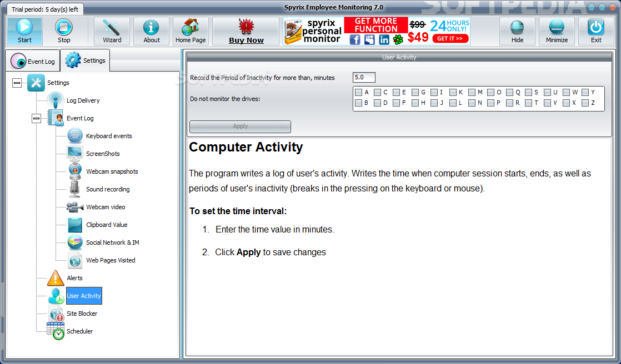Viewport: 621px width, 364px height.
Task: Select Keyboard events tree item
Action: 109,136
